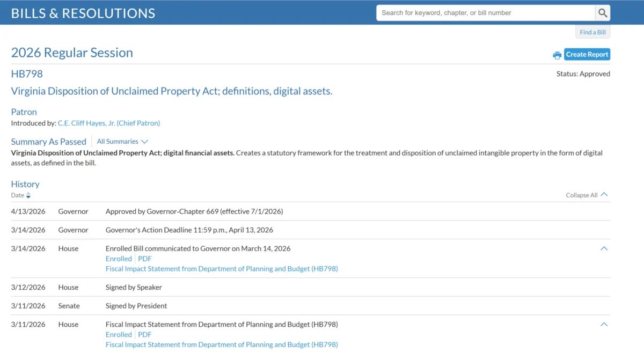
Task: Click the printer icon near Create Report
Action: click(x=557, y=55)
